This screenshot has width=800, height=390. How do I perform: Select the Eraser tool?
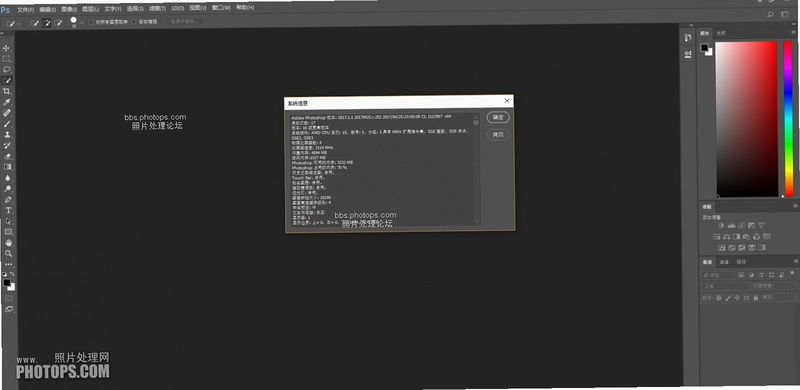(8, 156)
